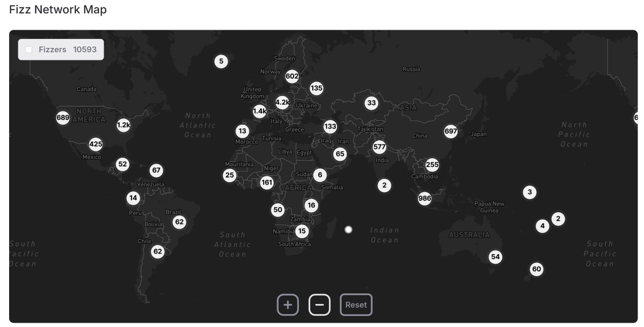Screen dimensions: 644x327
Task: Toggle the Fizzers checkbox
Action: [29, 49]
